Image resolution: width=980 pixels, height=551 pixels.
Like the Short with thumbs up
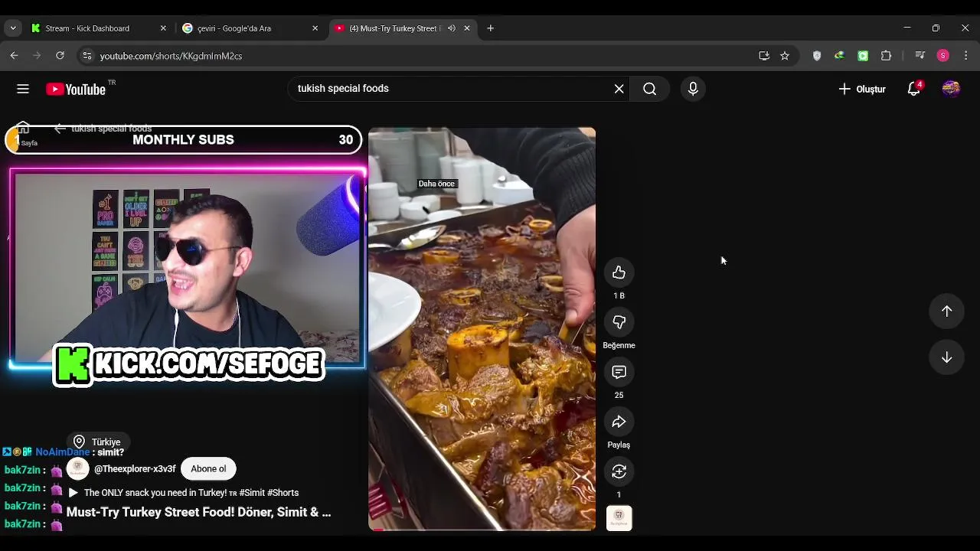click(619, 272)
